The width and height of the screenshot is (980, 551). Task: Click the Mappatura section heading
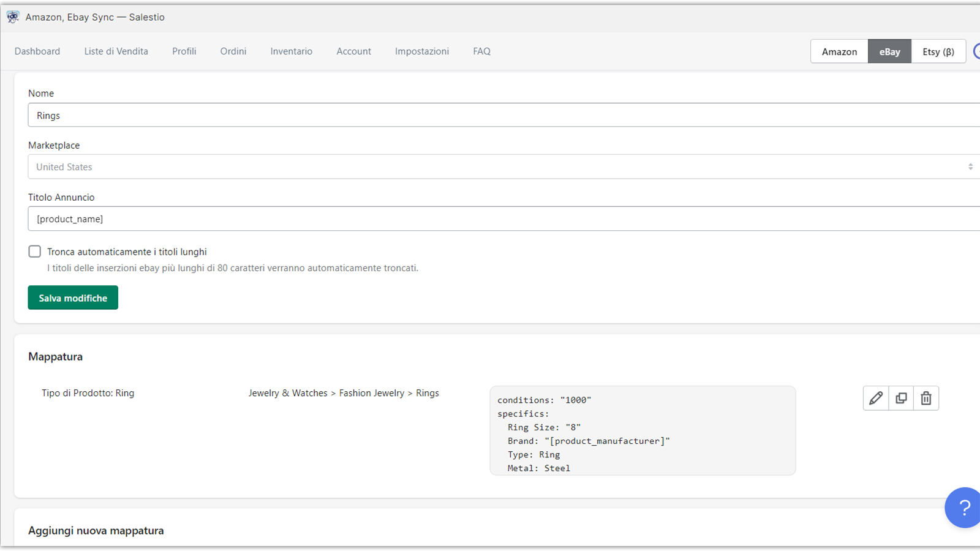[55, 356]
